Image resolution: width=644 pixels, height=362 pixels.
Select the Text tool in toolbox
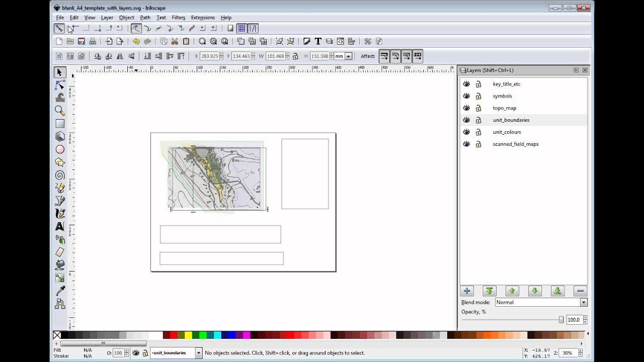[x=60, y=227]
